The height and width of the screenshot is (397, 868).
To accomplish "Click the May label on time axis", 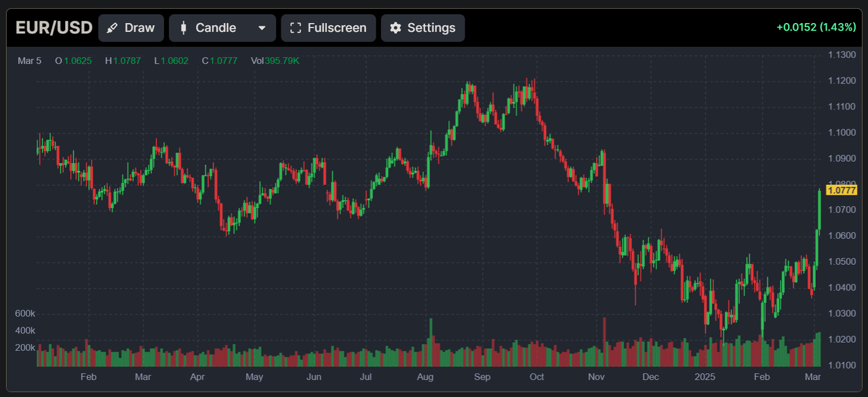I will coord(254,377).
